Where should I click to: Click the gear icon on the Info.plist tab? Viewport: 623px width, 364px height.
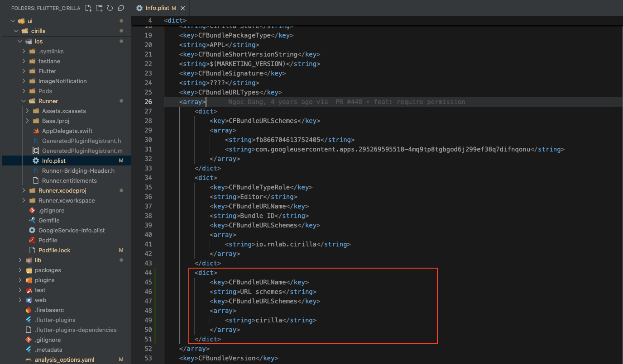[139, 8]
